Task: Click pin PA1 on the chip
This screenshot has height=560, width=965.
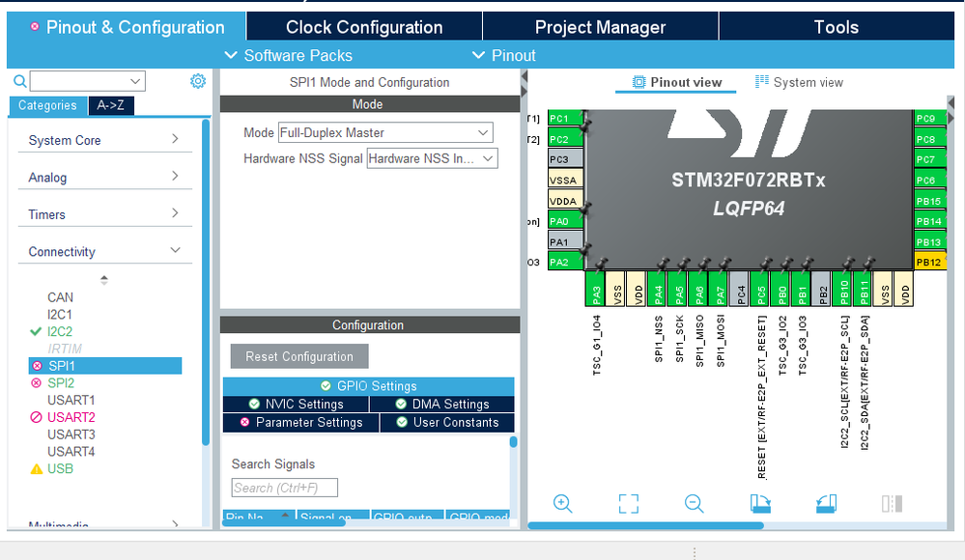Action: 566,241
